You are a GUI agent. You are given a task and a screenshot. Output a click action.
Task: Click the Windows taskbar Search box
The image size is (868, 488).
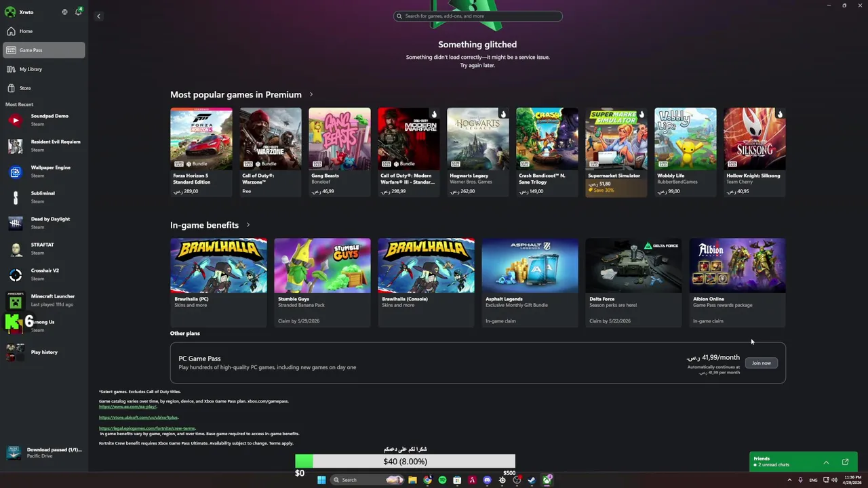click(366, 480)
